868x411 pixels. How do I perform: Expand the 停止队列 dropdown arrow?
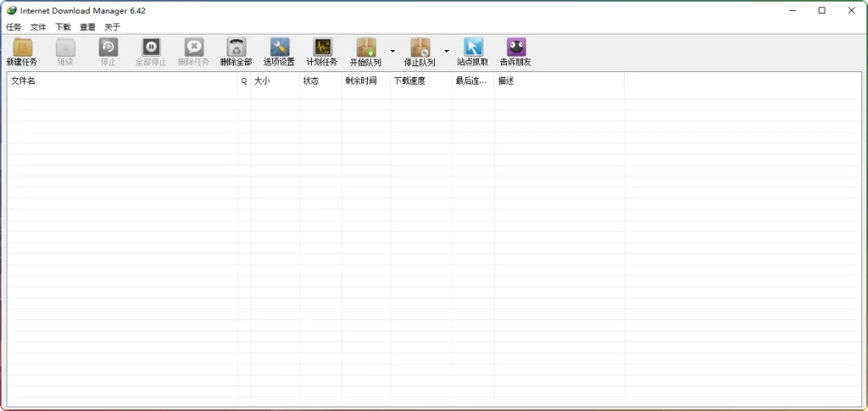point(446,51)
